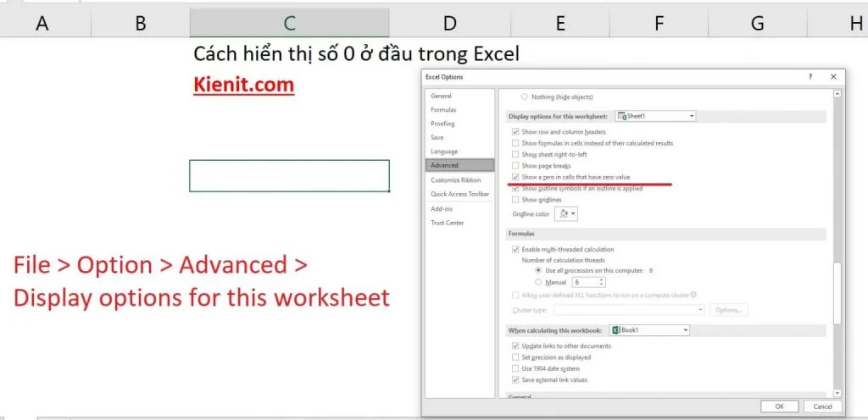The height and width of the screenshot is (420, 868).
Task: Toggle Show formulas in cells checkbox
Action: [x=516, y=143]
